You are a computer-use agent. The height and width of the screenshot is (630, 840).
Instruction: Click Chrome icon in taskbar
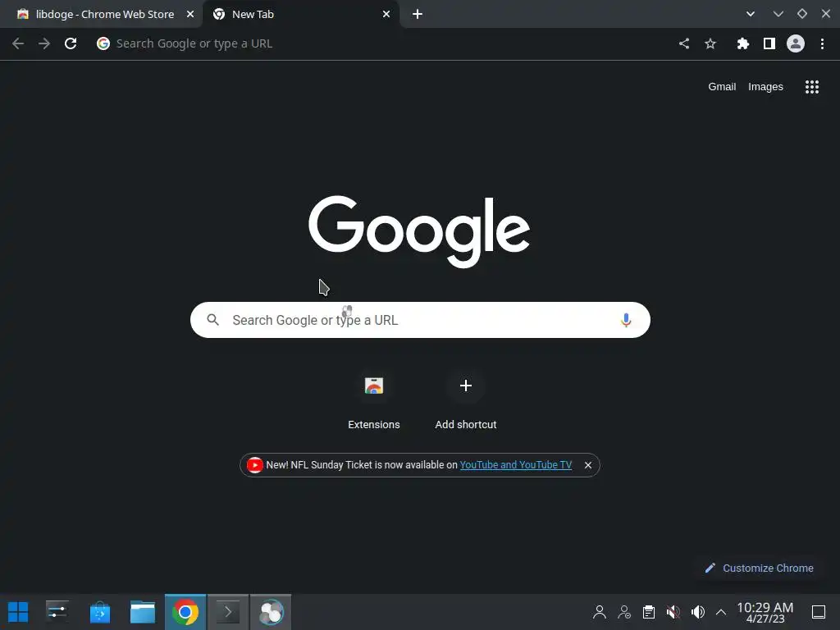pyautogui.click(x=185, y=612)
